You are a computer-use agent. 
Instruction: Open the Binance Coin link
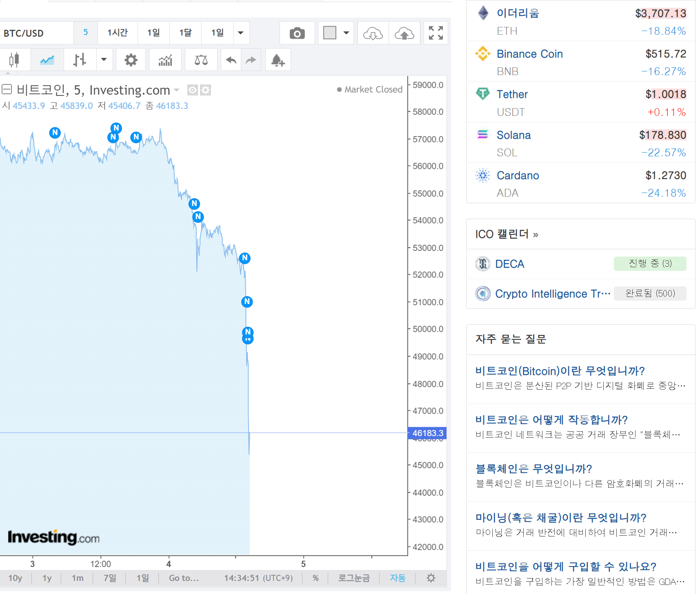pyautogui.click(x=529, y=54)
